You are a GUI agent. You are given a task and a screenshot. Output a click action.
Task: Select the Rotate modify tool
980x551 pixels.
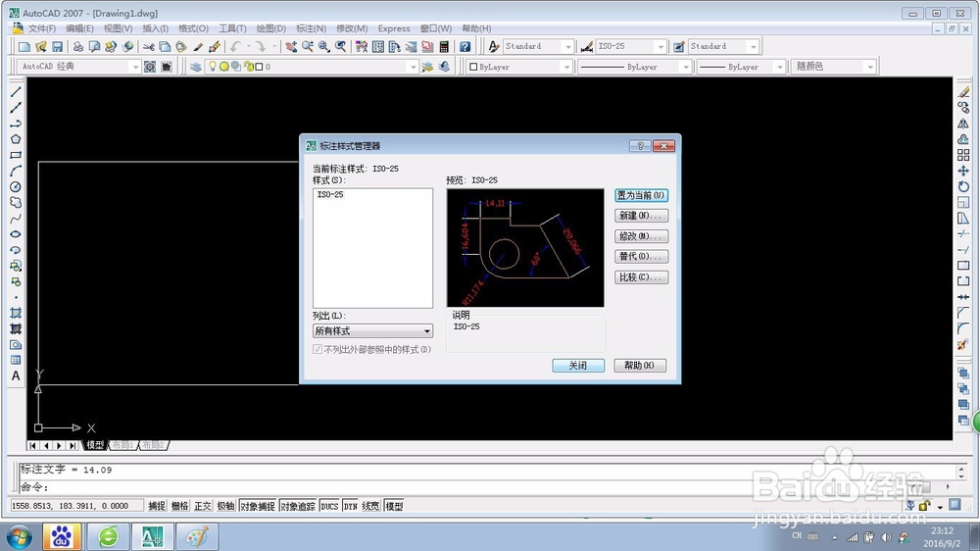tap(963, 186)
